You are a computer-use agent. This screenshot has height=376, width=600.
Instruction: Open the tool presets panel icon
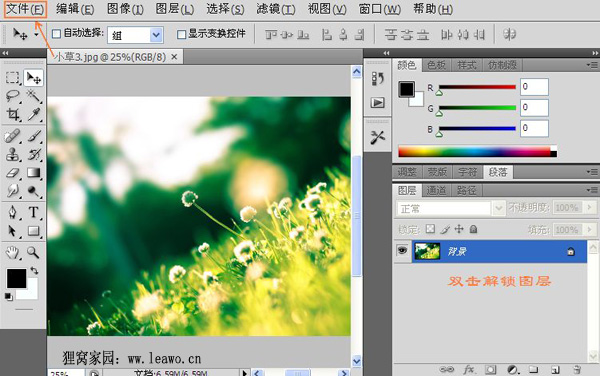[x=378, y=137]
